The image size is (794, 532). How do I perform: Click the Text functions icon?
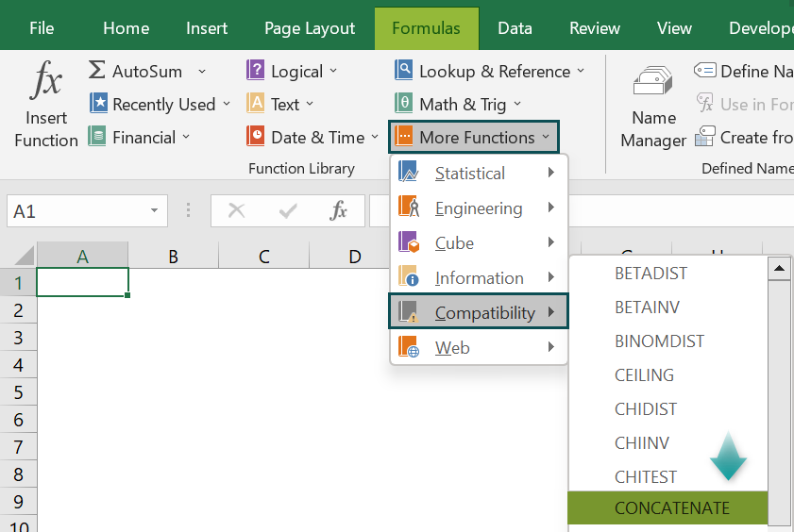click(x=256, y=103)
